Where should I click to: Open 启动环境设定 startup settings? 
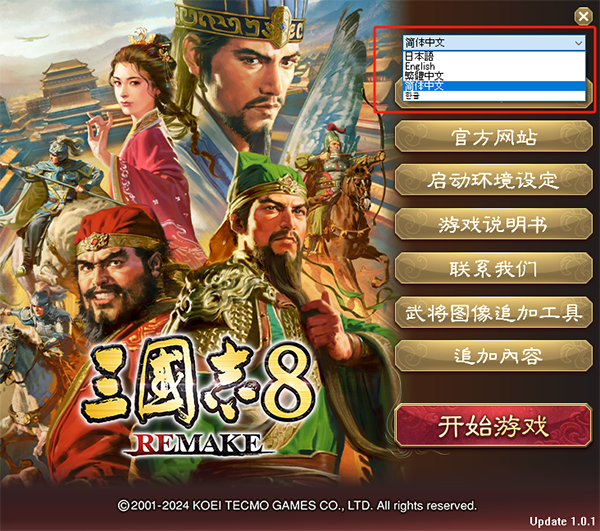493,180
